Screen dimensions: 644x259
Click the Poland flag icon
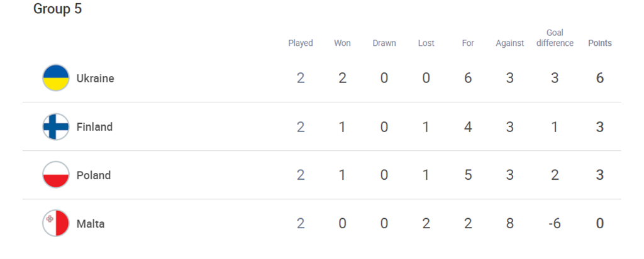(x=56, y=175)
